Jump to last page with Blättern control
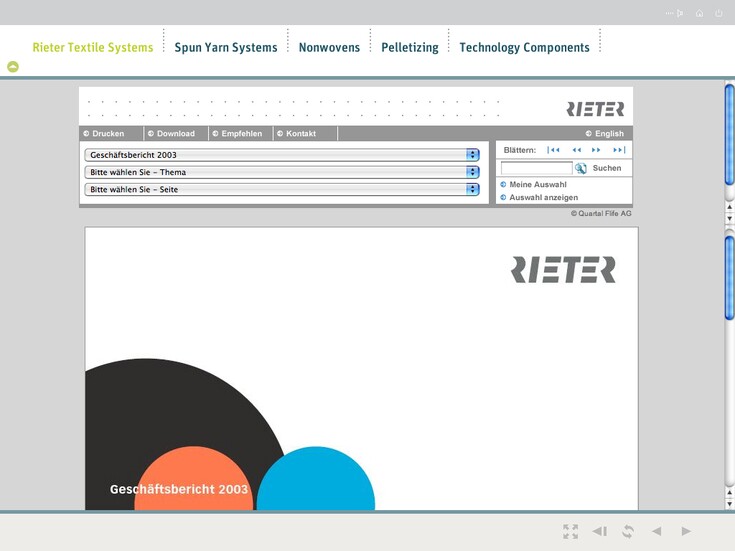The height and width of the screenshot is (551, 735). 619,150
